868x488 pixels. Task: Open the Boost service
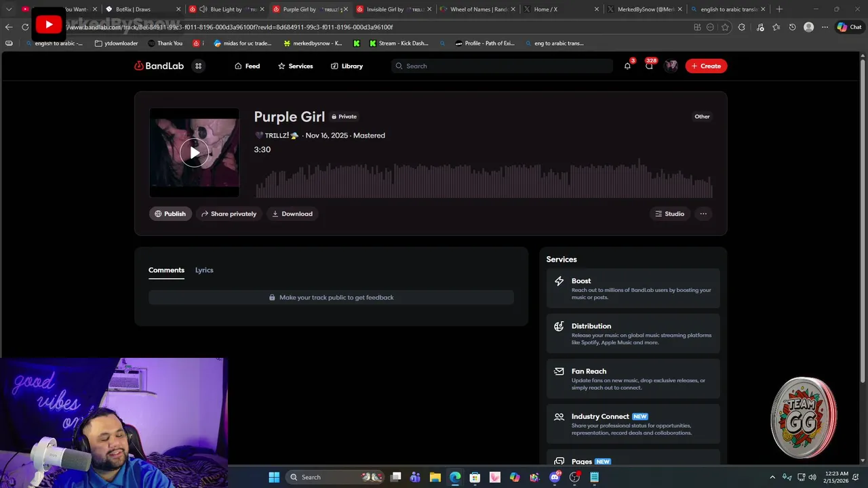click(x=633, y=288)
